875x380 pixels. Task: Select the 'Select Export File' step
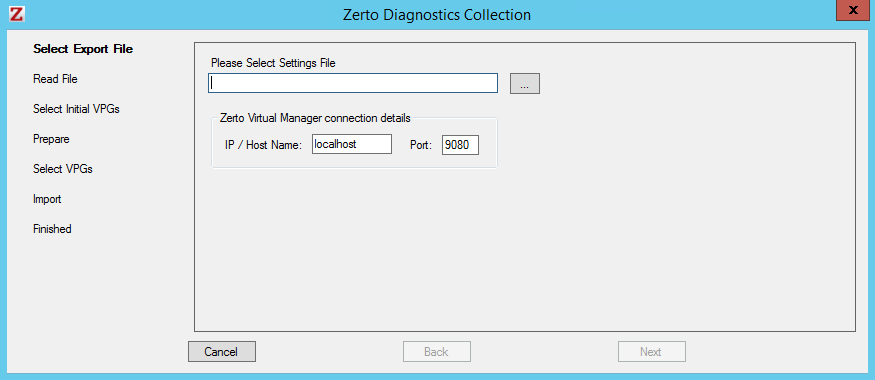[x=83, y=49]
